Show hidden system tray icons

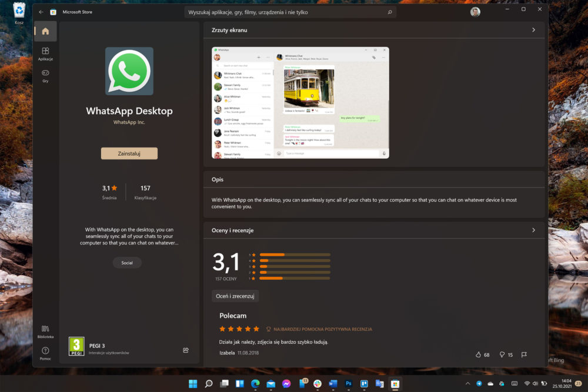467,383
